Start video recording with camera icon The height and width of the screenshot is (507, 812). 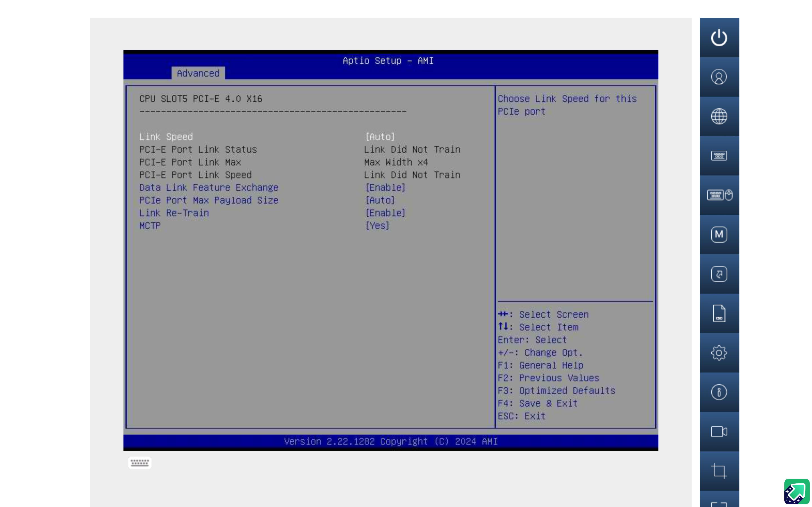(719, 432)
